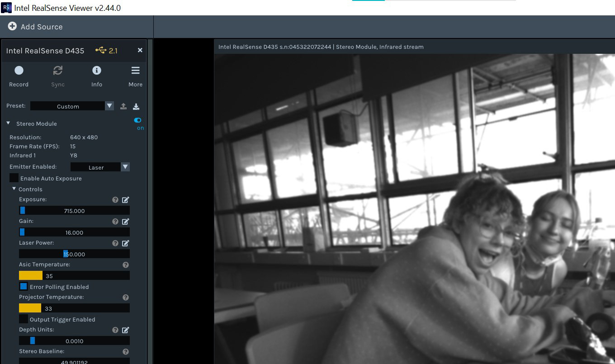Uncheck Error Polling Enabled checkbox
Viewport: 615px width, 364px height.
point(24,286)
